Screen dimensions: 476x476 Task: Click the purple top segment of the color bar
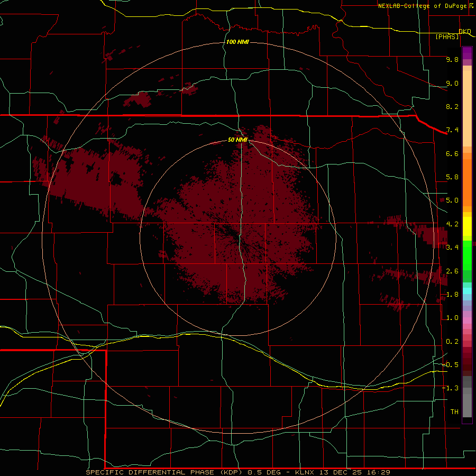coord(467,53)
